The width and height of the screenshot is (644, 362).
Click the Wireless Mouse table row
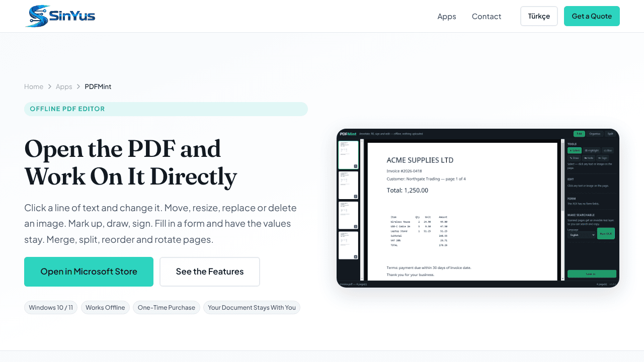(x=419, y=221)
